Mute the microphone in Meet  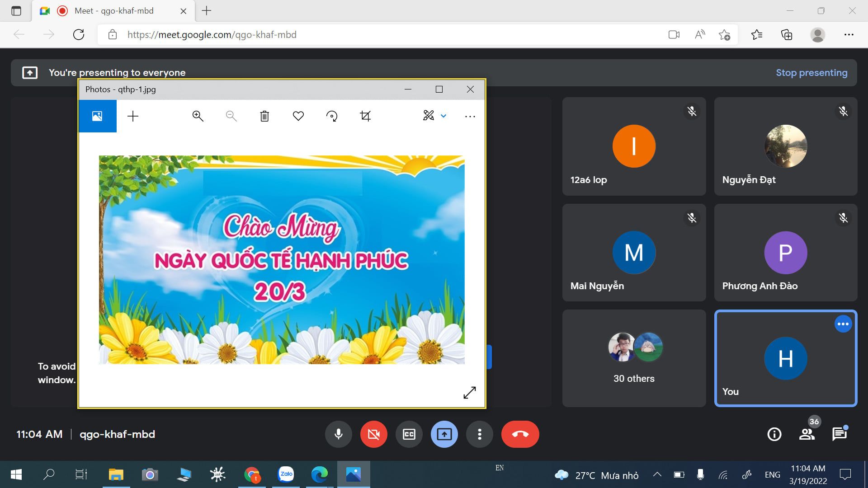(338, 434)
